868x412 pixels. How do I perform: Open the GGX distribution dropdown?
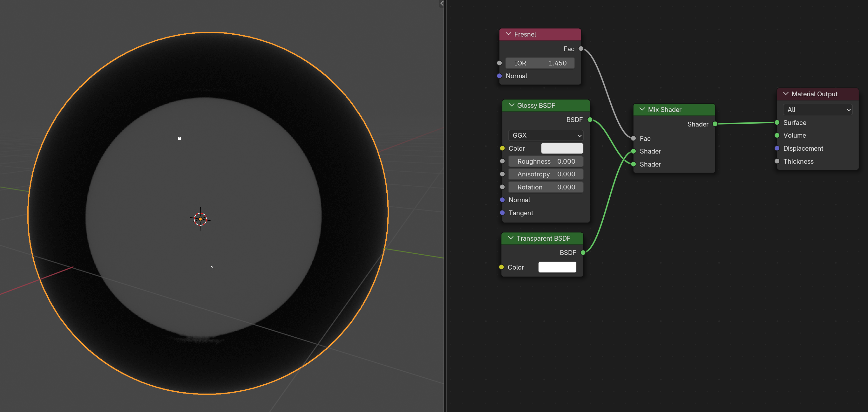(545, 135)
